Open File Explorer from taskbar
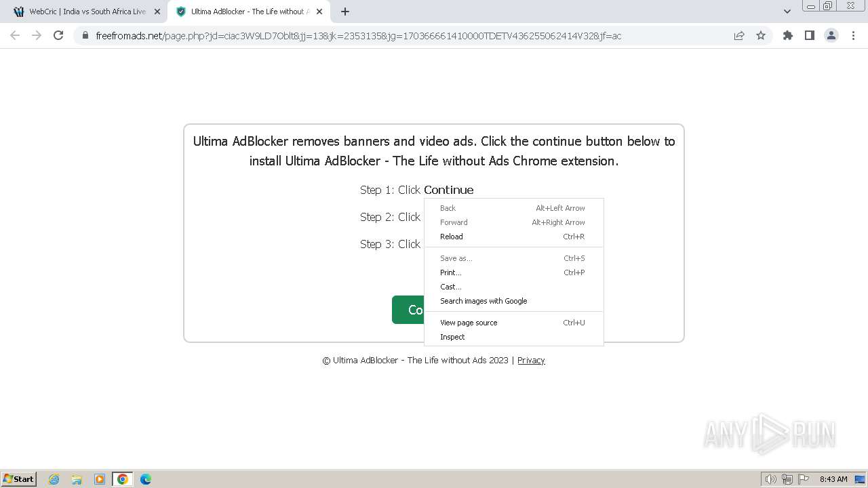This screenshot has height=488, width=868. pyautogui.click(x=77, y=479)
